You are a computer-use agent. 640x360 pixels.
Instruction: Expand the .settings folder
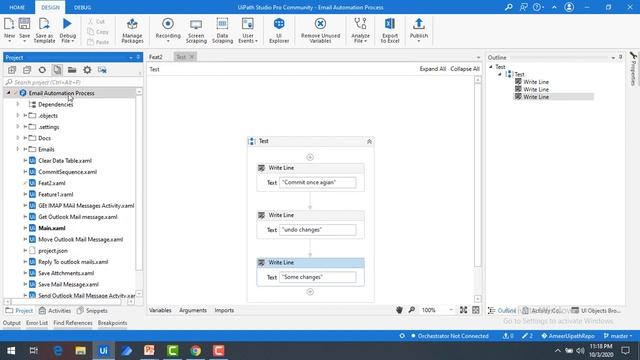tap(18, 127)
